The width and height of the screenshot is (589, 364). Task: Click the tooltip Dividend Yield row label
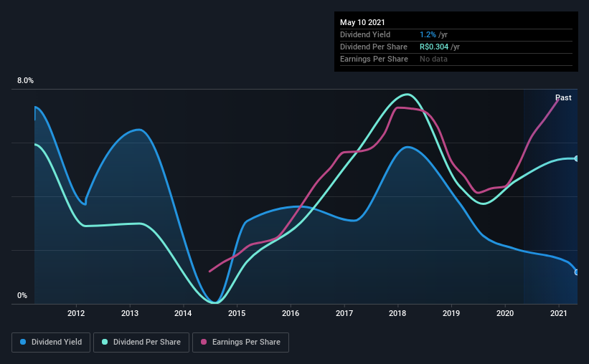365,34
